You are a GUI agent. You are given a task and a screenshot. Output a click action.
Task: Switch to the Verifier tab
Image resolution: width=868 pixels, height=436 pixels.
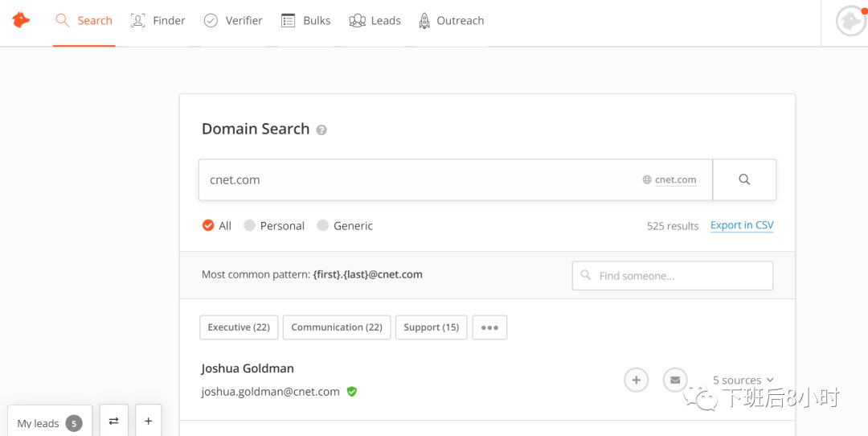[233, 21]
